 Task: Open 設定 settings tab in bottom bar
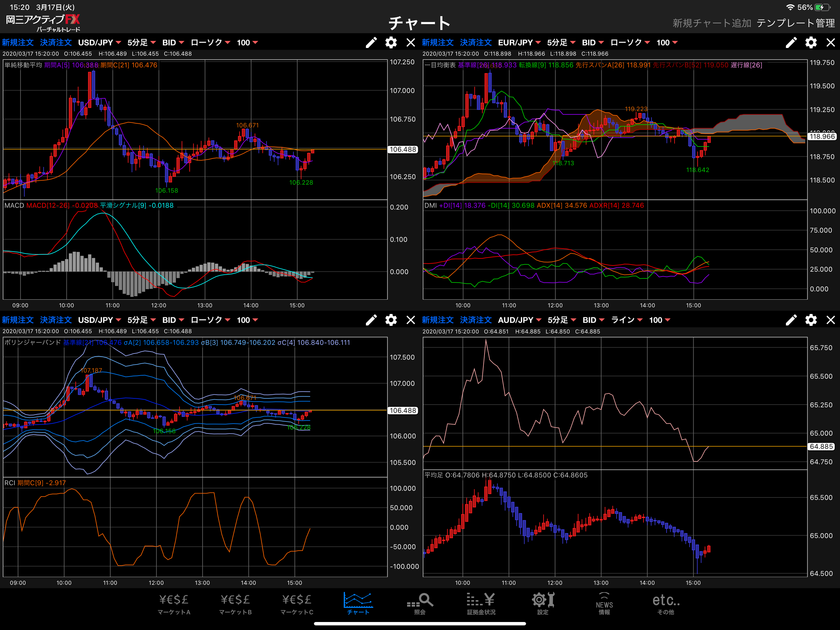(x=543, y=604)
